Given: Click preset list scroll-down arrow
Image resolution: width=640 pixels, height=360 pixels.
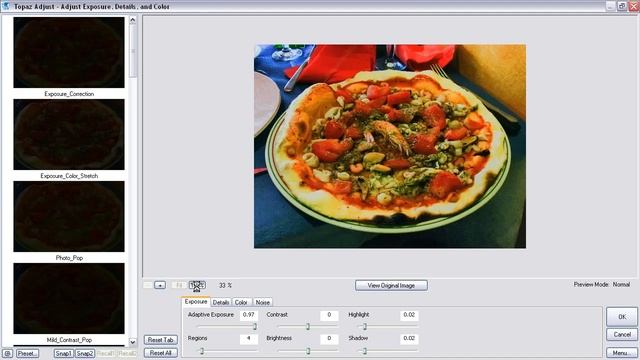Looking at the screenshot, I should (133, 342).
